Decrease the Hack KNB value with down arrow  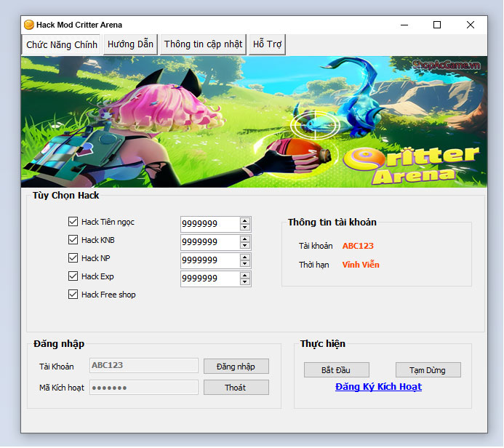(245, 246)
